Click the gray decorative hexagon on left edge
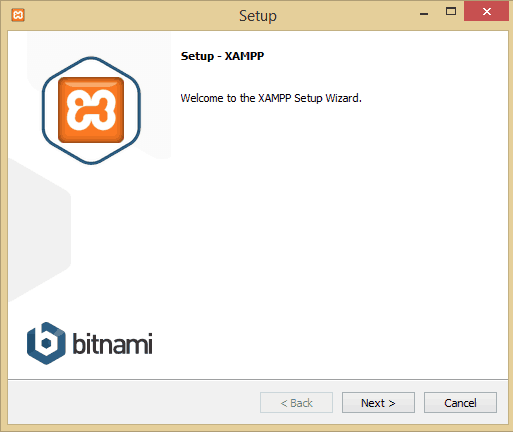The image size is (513, 432). [x=39, y=230]
